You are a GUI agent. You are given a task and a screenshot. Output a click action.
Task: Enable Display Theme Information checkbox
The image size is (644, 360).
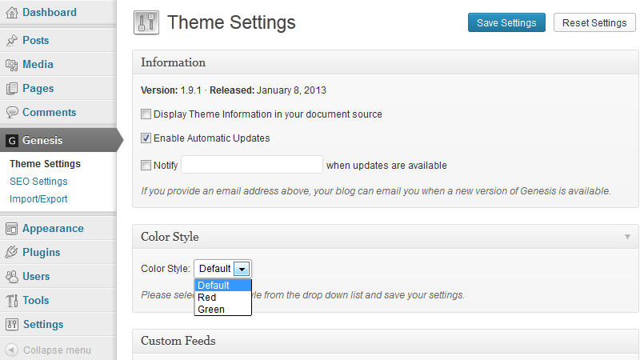click(146, 114)
